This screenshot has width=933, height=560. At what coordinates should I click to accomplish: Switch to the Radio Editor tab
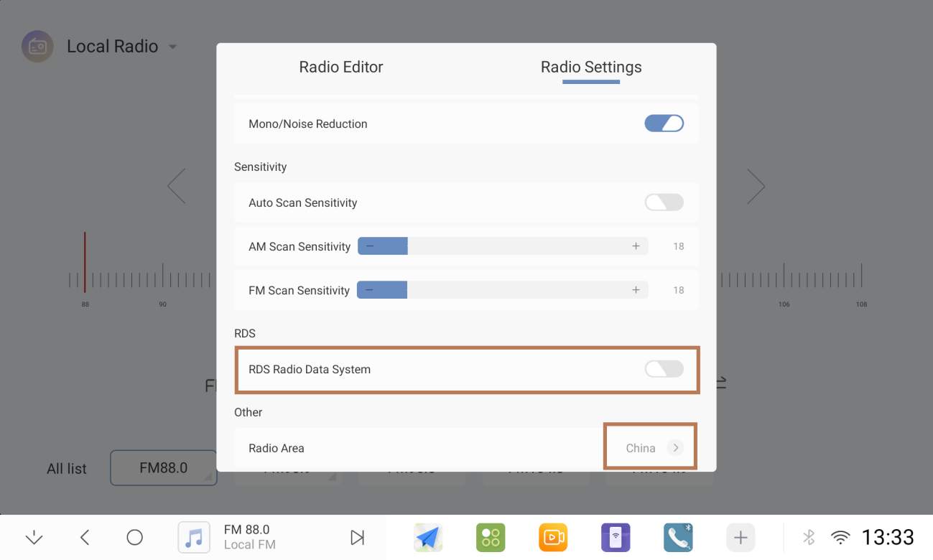340,67
